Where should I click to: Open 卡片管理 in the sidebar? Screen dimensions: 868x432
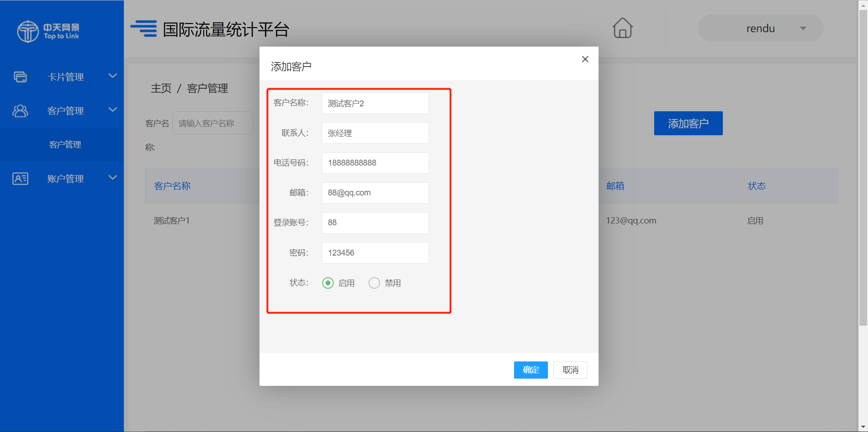[62, 77]
